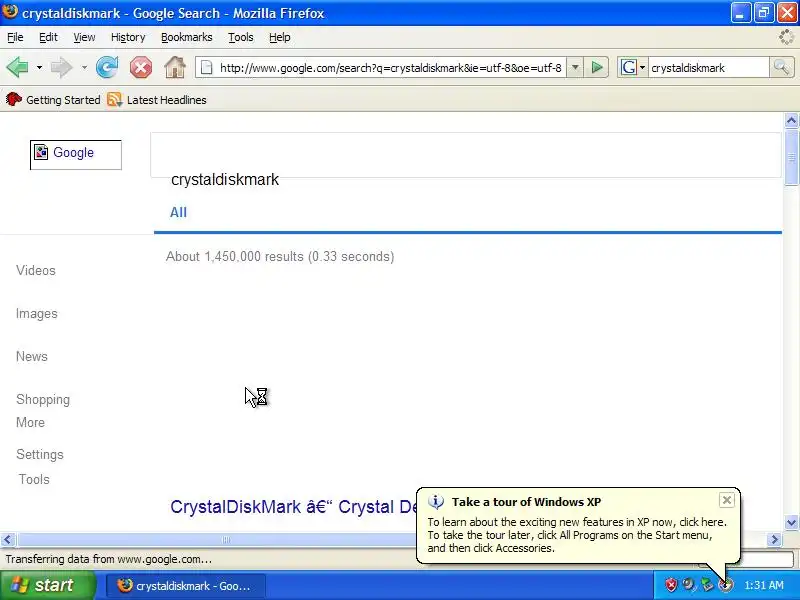Click the toolbar search box containing crystaldiskmark

709,67
